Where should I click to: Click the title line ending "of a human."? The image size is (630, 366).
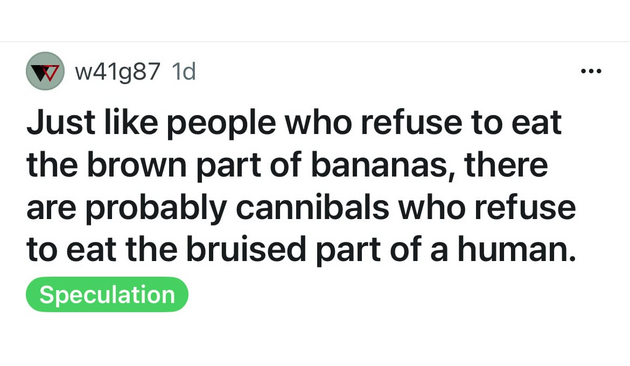click(x=301, y=250)
